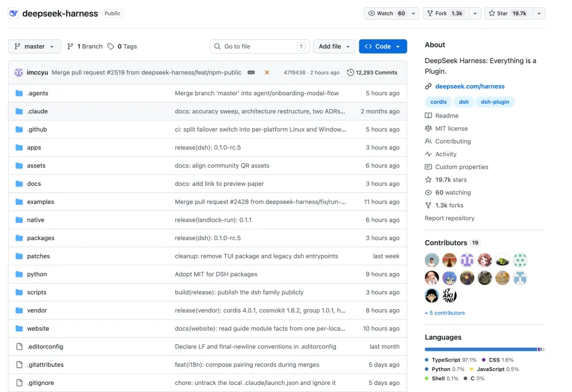Expand the Star lists arrow

point(539,14)
